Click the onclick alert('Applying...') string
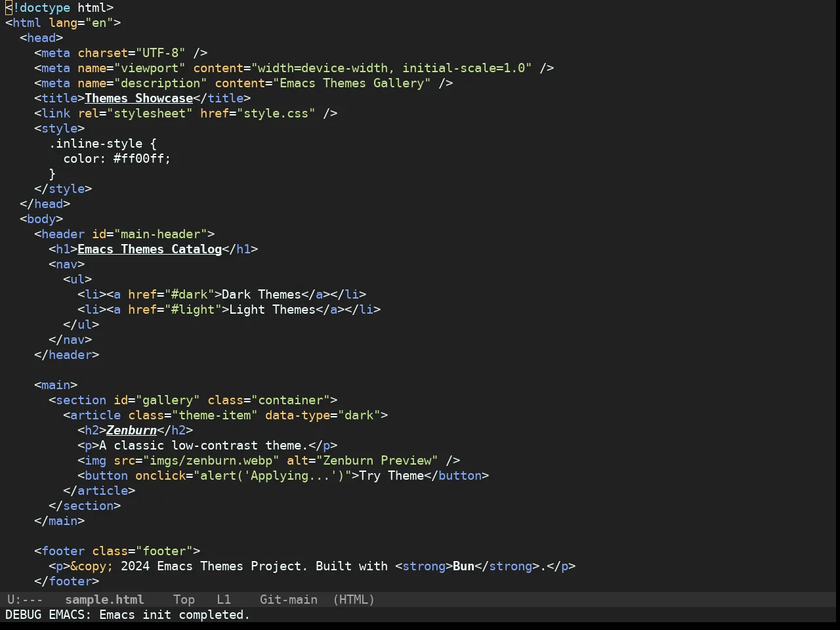 (272, 476)
